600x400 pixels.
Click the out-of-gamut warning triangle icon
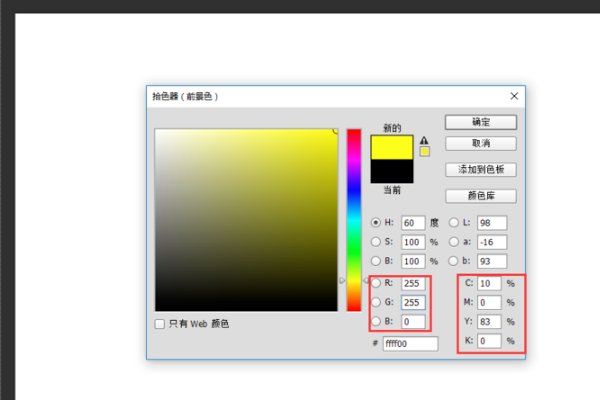click(x=424, y=141)
